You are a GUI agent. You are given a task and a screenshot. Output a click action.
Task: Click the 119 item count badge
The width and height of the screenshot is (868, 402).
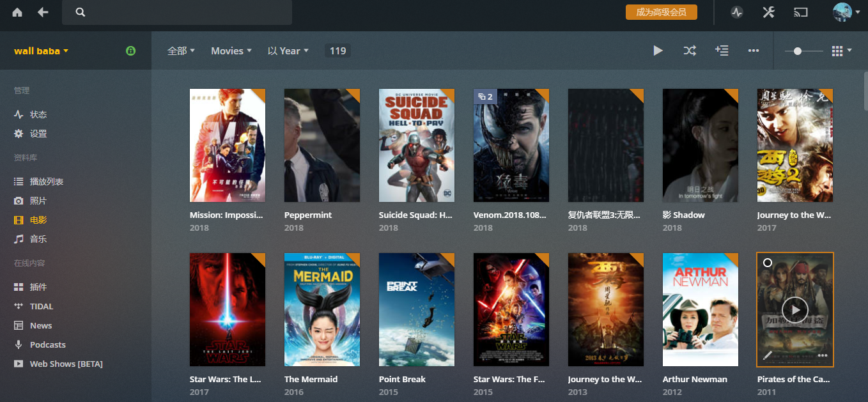337,50
